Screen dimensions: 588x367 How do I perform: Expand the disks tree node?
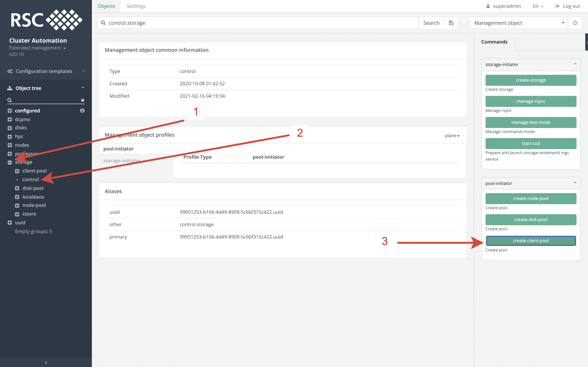click(10, 128)
